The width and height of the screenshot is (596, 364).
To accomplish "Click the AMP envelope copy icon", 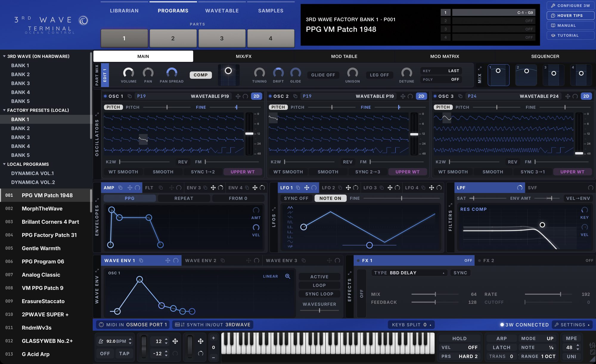I will pos(120,188).
